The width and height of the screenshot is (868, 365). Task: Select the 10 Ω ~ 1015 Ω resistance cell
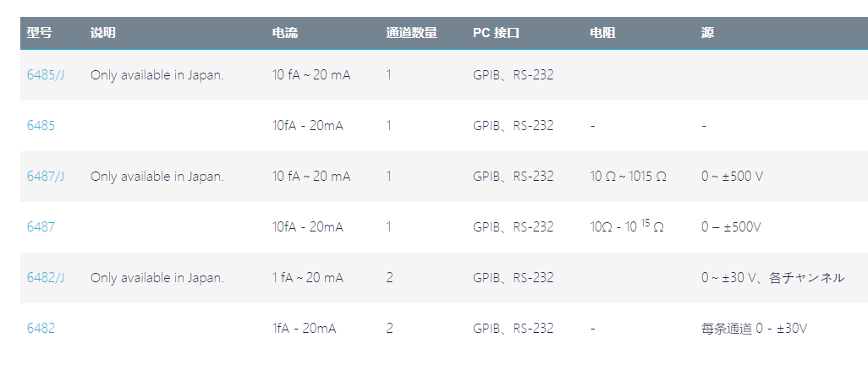pos(629,177)
